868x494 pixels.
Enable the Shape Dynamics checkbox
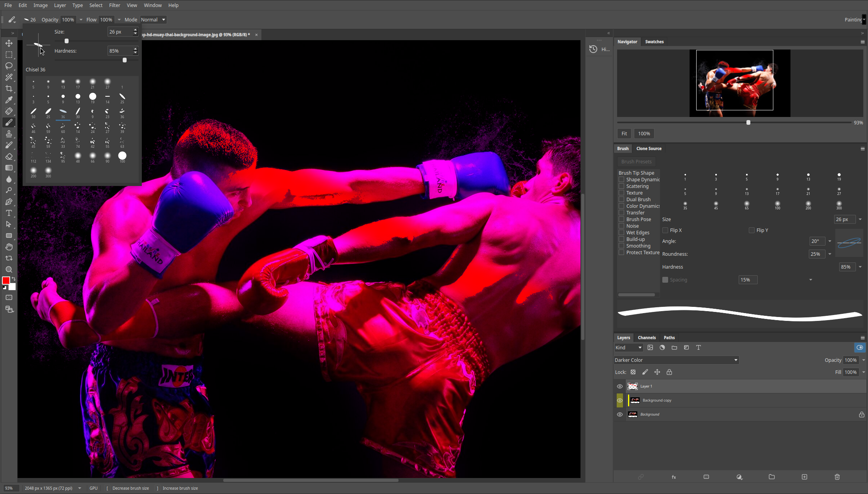[621, 179]
